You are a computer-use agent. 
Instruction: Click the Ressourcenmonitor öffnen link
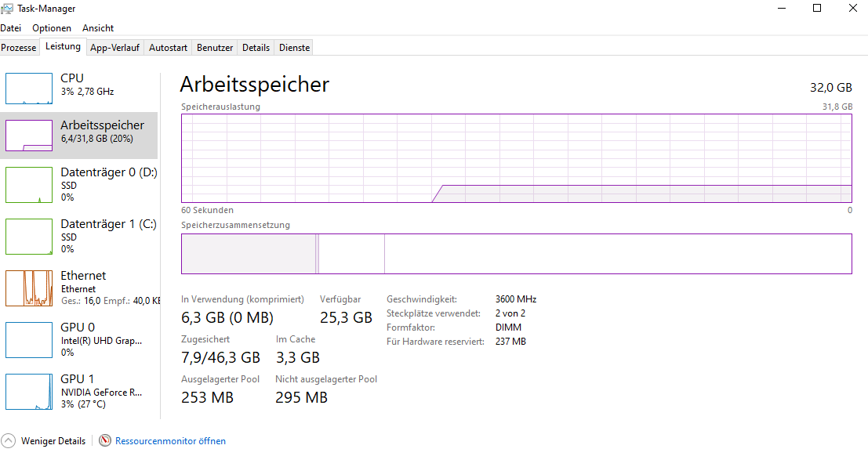(x=170, y=441)
